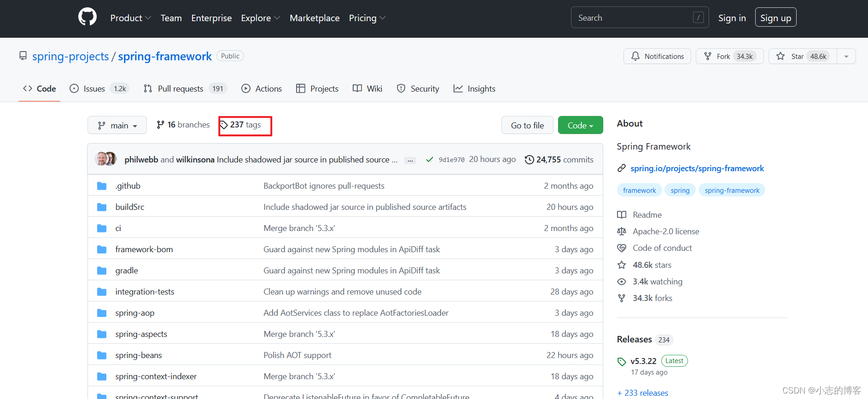Viewport: 868px width, 399px height.
Task: Switch to the Pull requests tab
Action: point(185,89)
